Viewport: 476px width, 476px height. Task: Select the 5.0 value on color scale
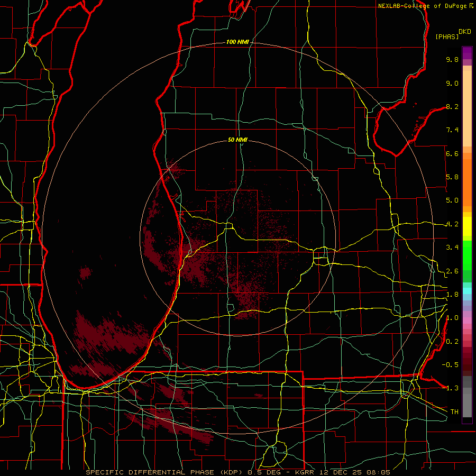tap(452, 200)
